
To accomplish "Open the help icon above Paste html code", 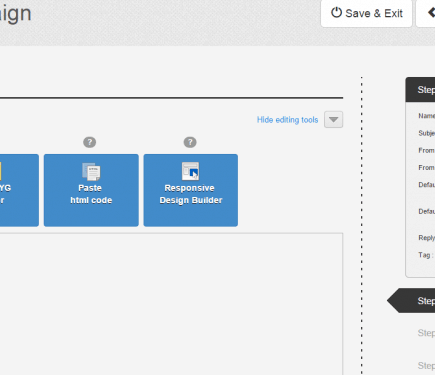I will [x=89, y=142].
